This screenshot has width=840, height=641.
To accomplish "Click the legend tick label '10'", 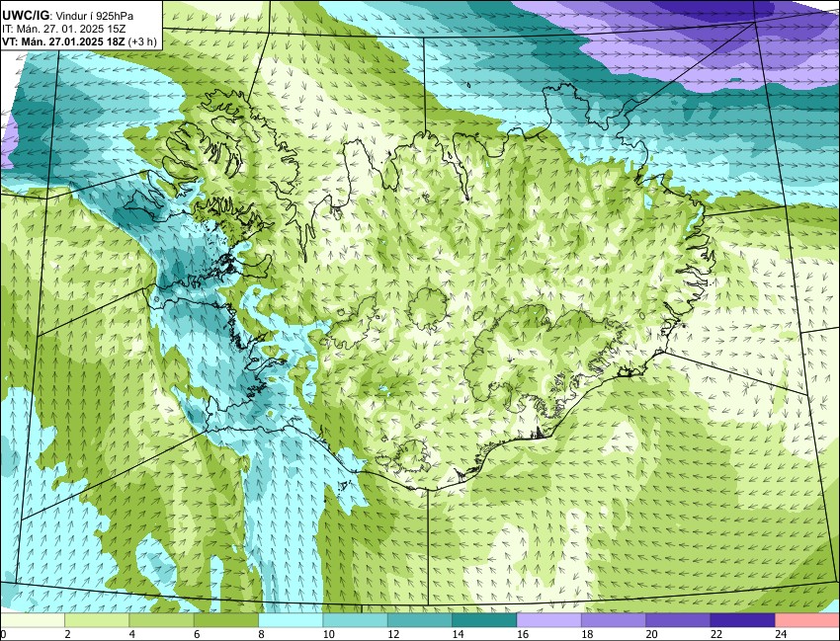I will click(x=328, y=634).
